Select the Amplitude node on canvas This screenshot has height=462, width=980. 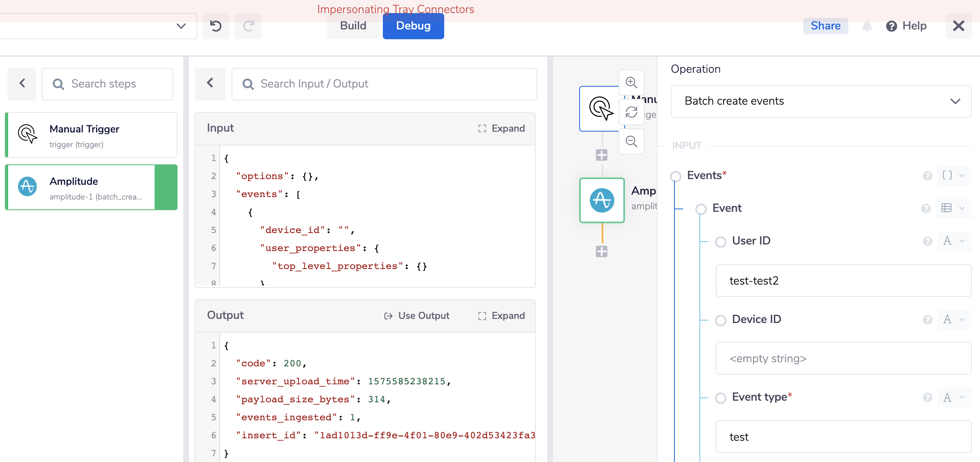(x=602, y=200)
